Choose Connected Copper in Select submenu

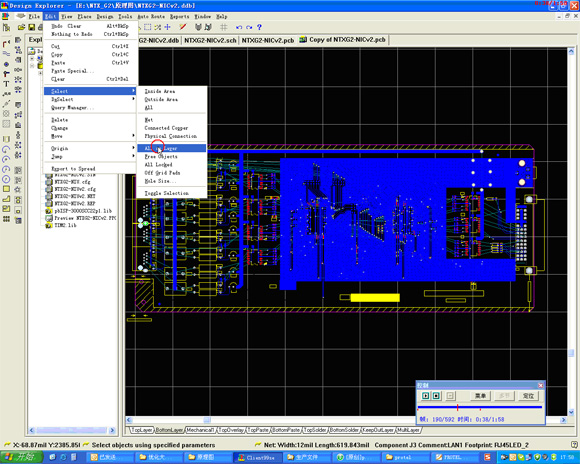pyautogui.click(x=166, y=128)
